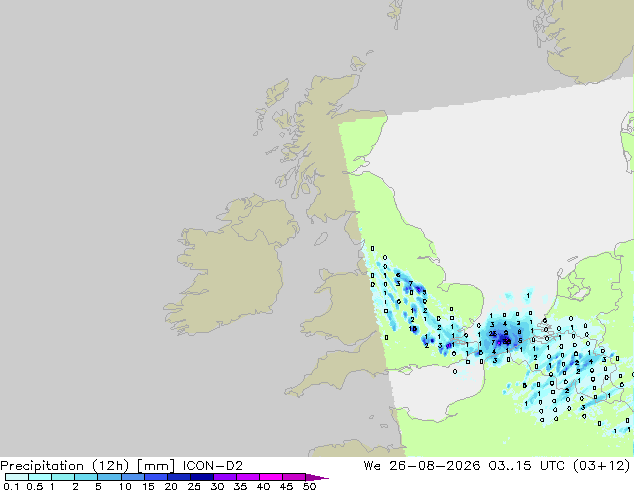
Task: Pick the 10–15 mm blue legend swatch
Action: click(132, 477)
